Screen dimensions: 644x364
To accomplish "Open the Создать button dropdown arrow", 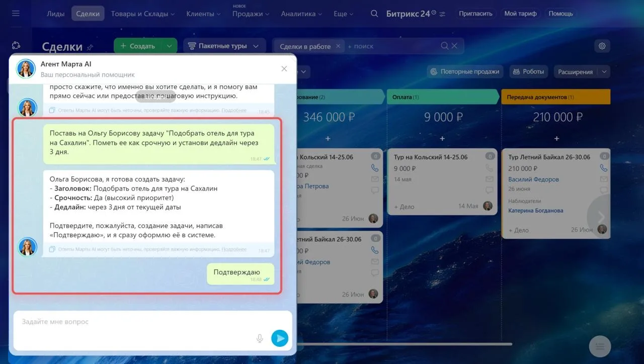I will pos(169,46).
